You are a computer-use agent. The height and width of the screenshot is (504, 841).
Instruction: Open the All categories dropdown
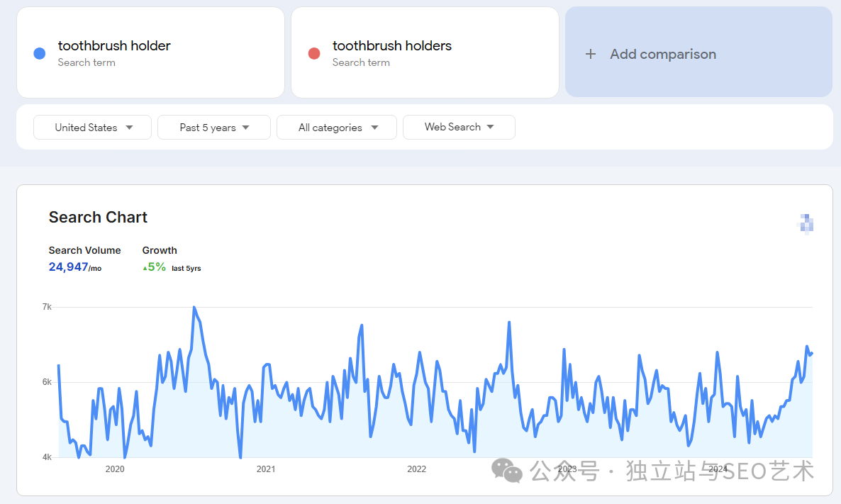338,128
